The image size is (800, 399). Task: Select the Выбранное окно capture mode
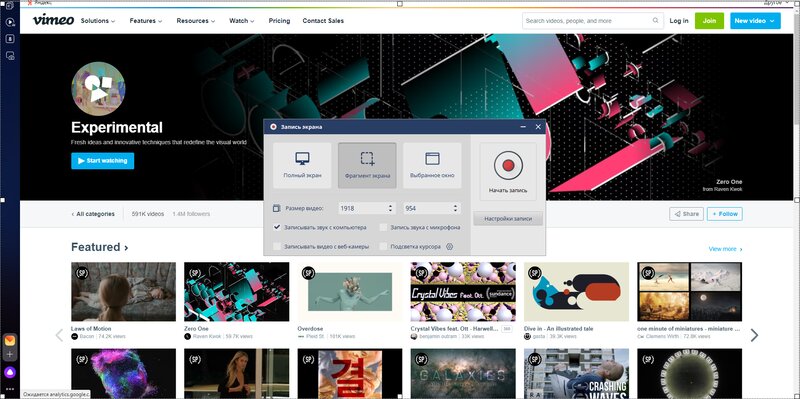pyautogui.click(x=432, y=165)
